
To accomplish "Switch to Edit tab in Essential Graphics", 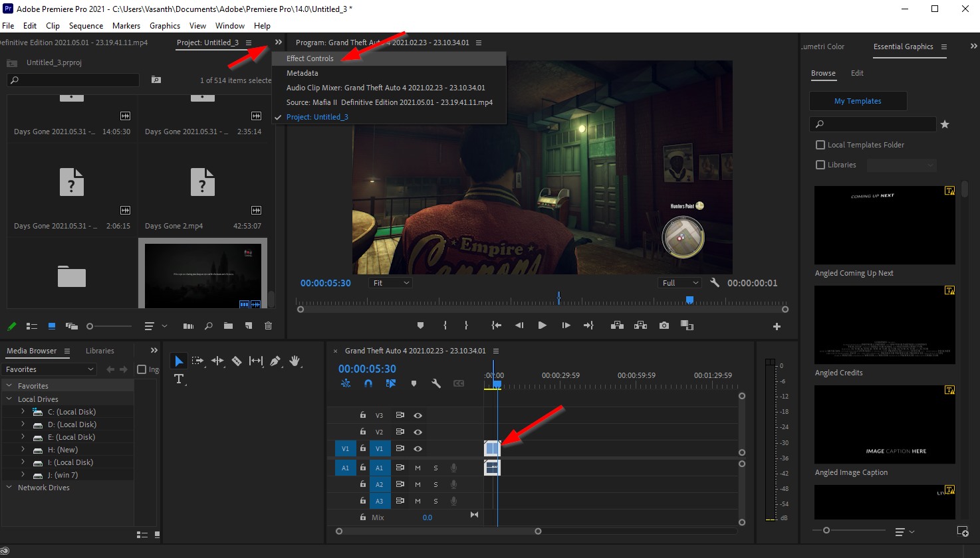I will click(x=857, y=73).
